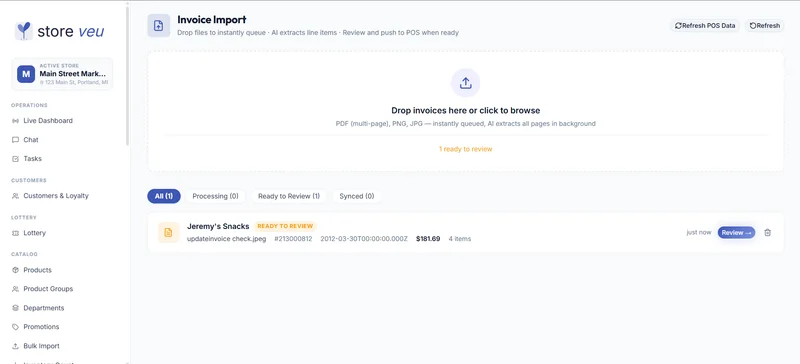The image size is (800, 364).
Task: Open Product Groups page
Action: [48, 289]
